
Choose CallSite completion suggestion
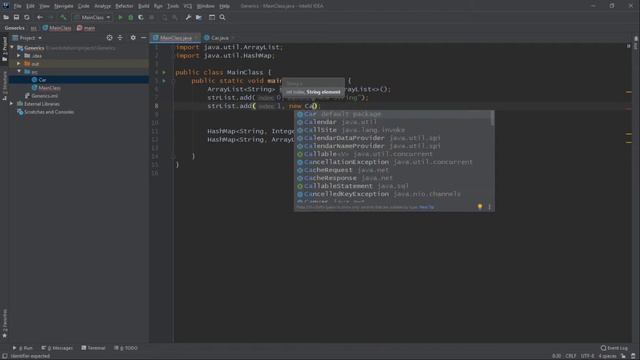(x=393, y=130)
